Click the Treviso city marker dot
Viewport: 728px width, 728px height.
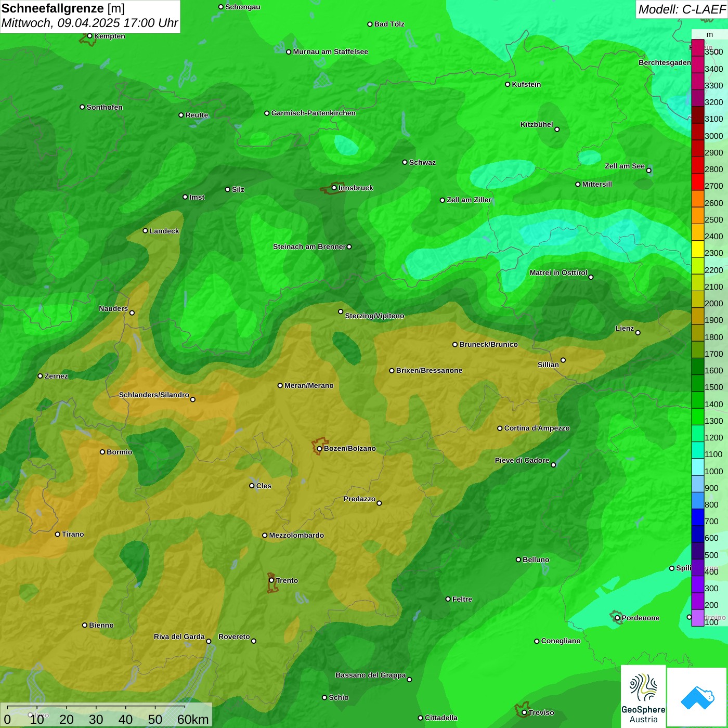click(x=524, y=713)
